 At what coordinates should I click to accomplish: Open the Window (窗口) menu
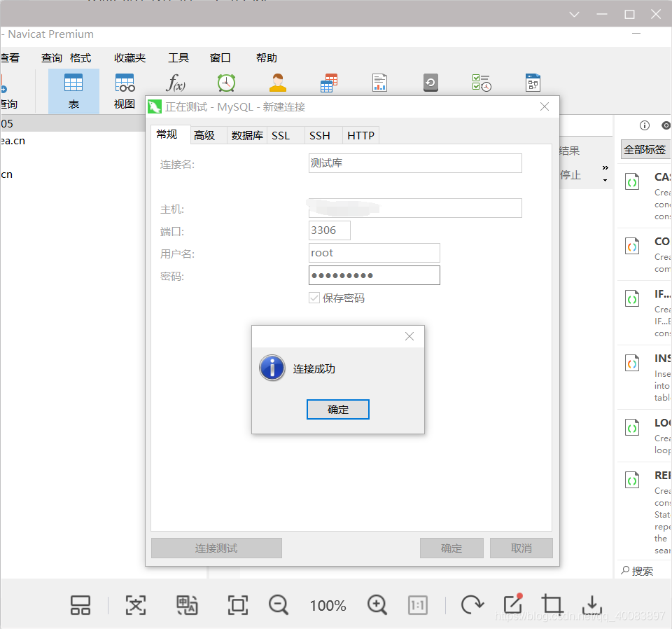[x=220, y=58]
